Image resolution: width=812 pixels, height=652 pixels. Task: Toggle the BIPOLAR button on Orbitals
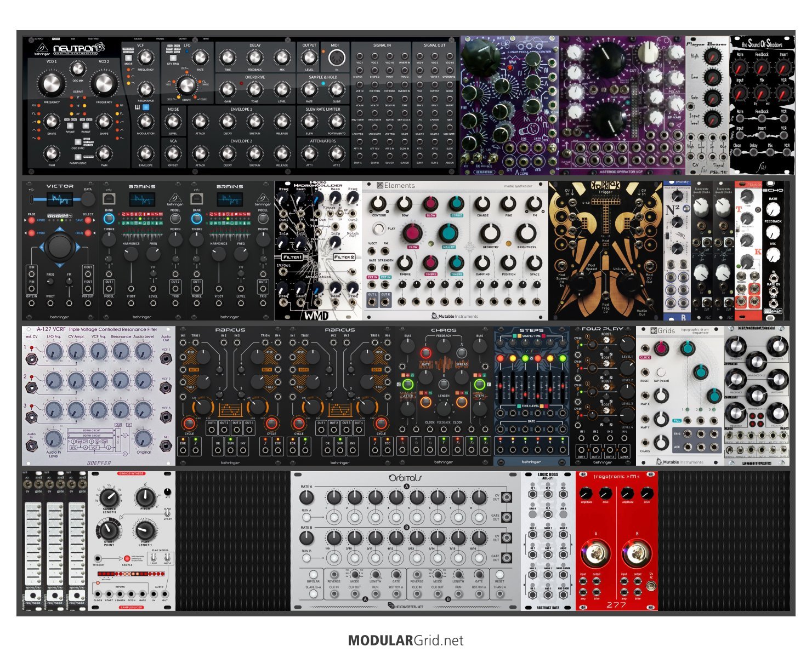(313, 574)
